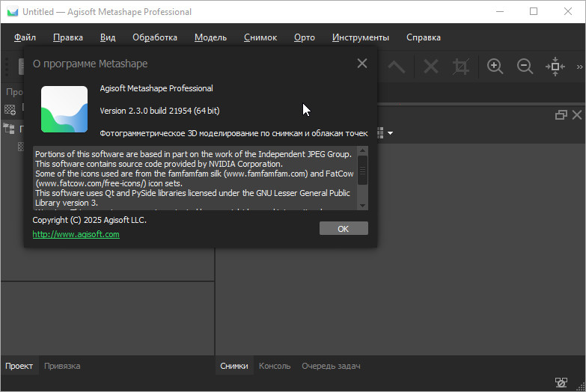This screenshot has height=392, width=586.
Task: Open the view mode dropdown in Photos pane
Action: [x=389, y=133]
